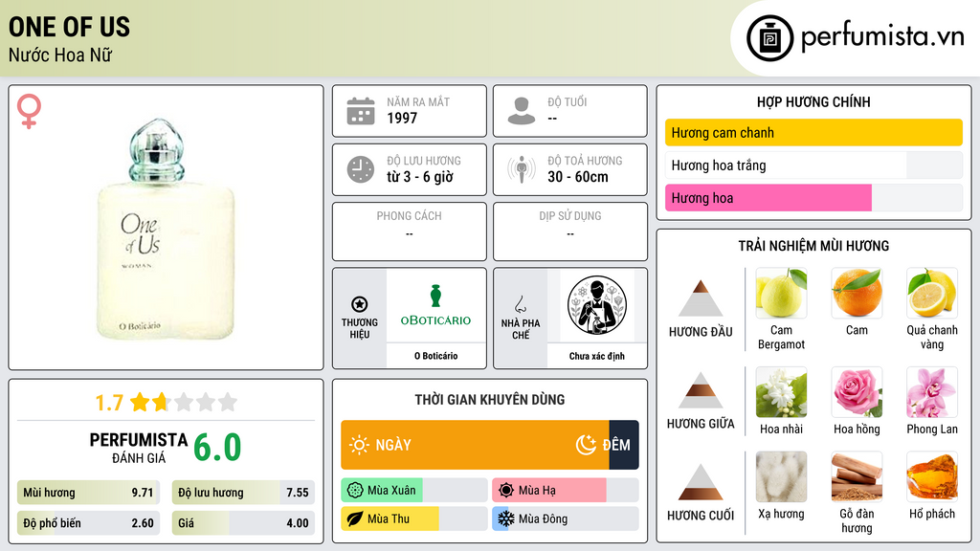Click the Độ lưu hương 7.55 score bar
Viewport: 980px width, 551px height.
(243, 493)
